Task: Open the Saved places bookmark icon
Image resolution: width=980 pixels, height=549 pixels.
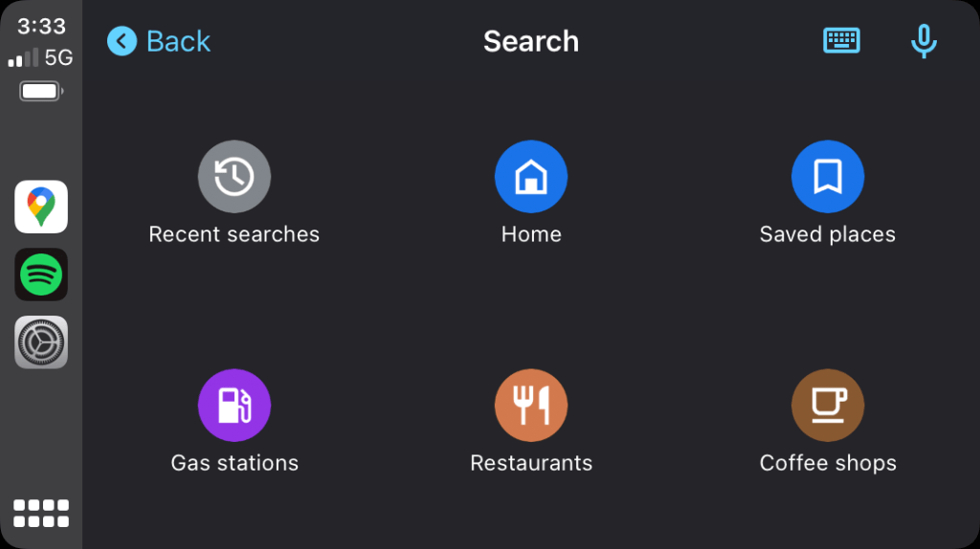Action: click(828, 177)
